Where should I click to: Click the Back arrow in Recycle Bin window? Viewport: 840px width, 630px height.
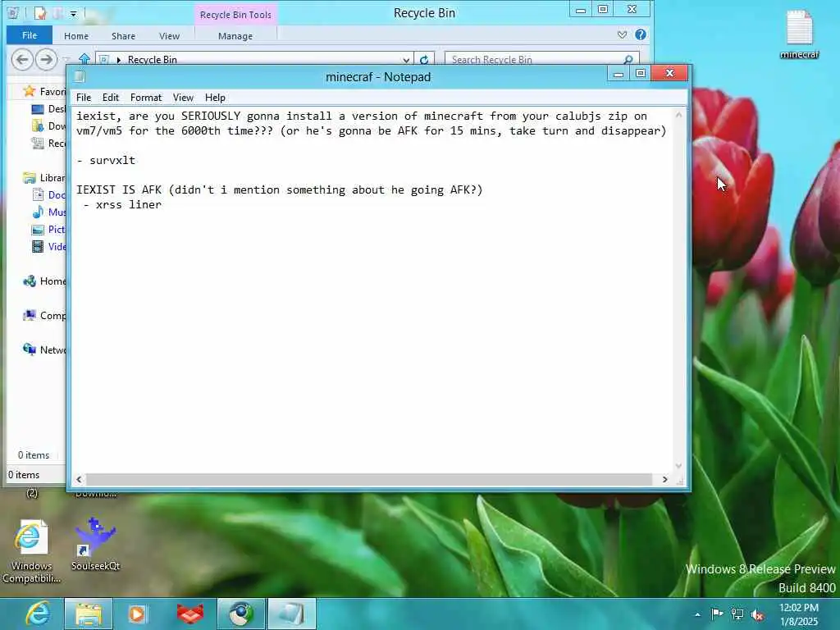coord(22,59)
